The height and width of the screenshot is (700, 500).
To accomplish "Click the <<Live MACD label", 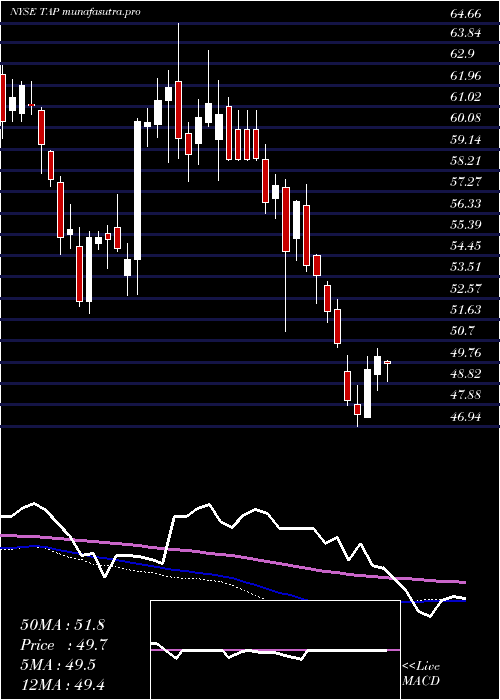I will (x=421, y=674).
